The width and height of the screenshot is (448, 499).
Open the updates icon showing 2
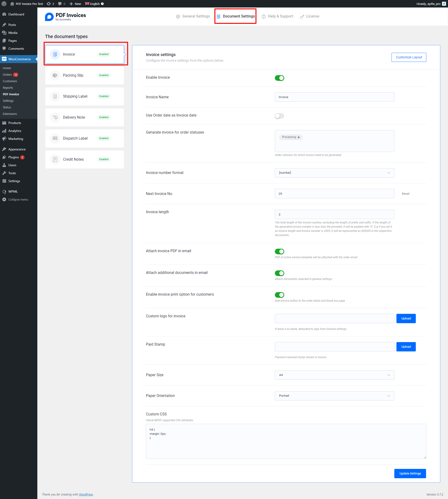point(49,4)
